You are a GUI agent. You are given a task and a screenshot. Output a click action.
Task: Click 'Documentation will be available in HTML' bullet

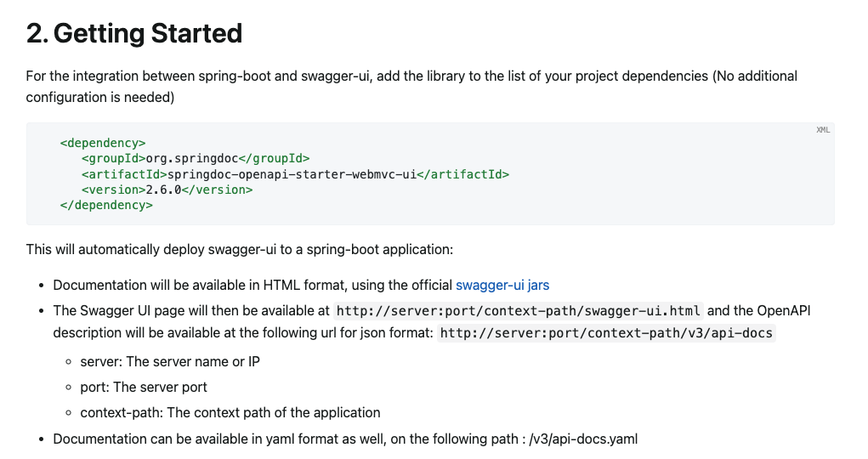[x=301, y=285]
